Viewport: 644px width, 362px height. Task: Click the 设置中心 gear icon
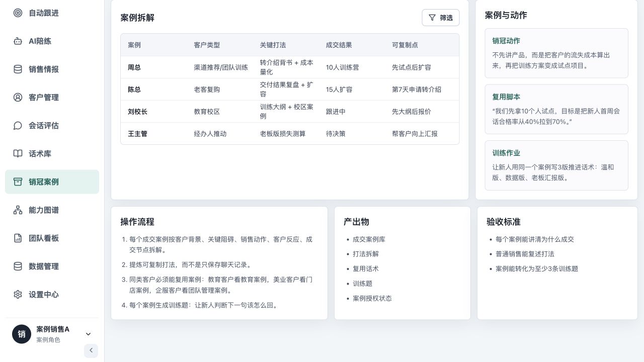tap(18, 295)
